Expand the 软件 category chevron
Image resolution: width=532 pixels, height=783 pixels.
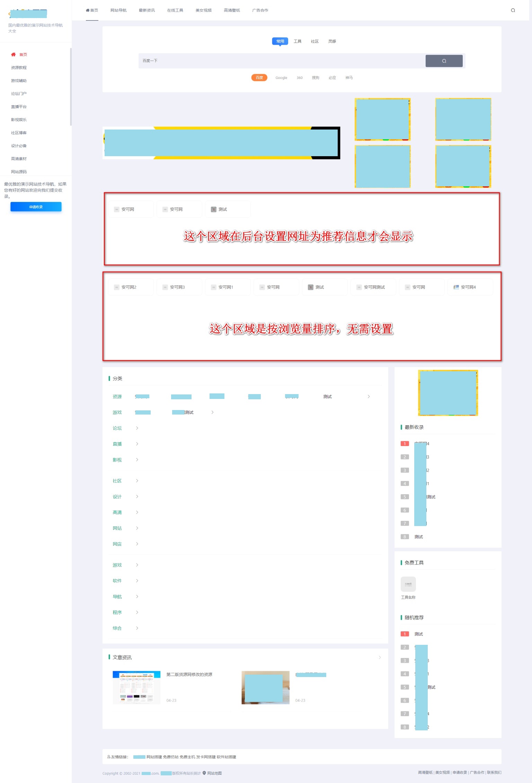(x=137, y=581)
